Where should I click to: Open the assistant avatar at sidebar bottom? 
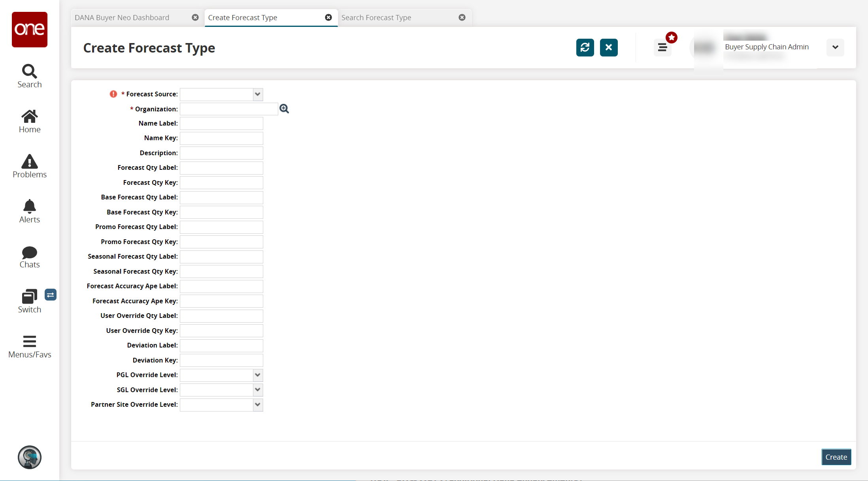click(x=29, y=457)
